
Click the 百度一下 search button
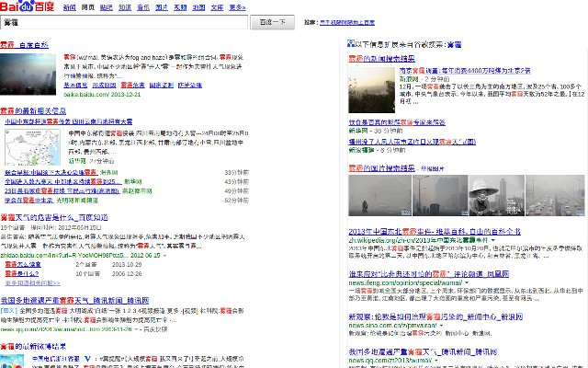pos(272,22)
